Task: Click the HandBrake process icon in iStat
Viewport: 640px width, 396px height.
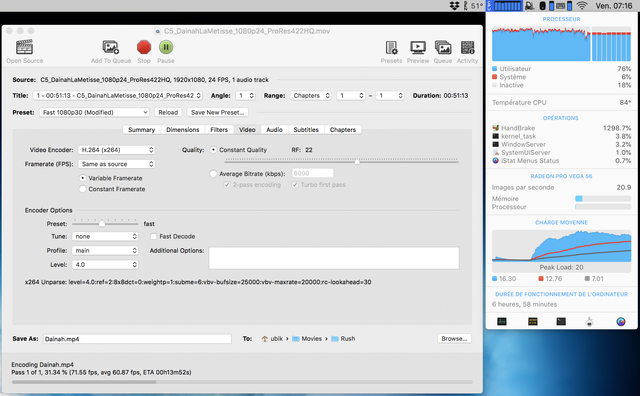Action: 496,128
